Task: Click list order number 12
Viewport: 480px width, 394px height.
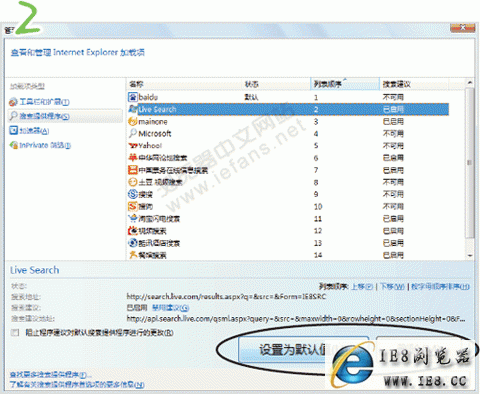Action: [318, 231]
